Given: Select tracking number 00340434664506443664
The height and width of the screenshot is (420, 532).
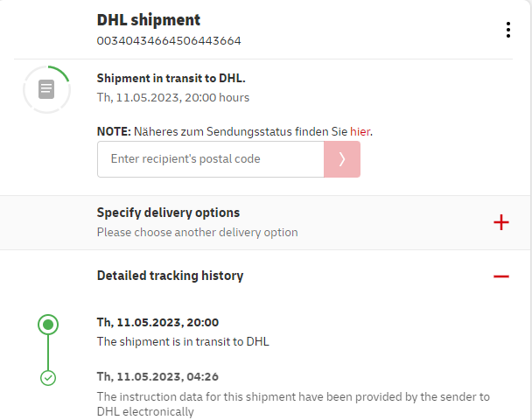Looking at the screenshot, I should point(169,41).
